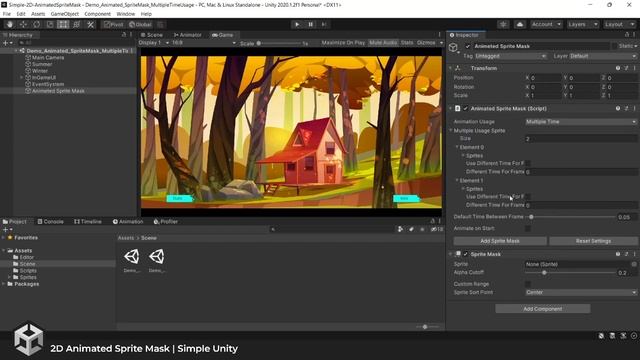Open the GameObject cube icon picker
This screenshot has width=640, height=360.
click(x=453, y=48)
